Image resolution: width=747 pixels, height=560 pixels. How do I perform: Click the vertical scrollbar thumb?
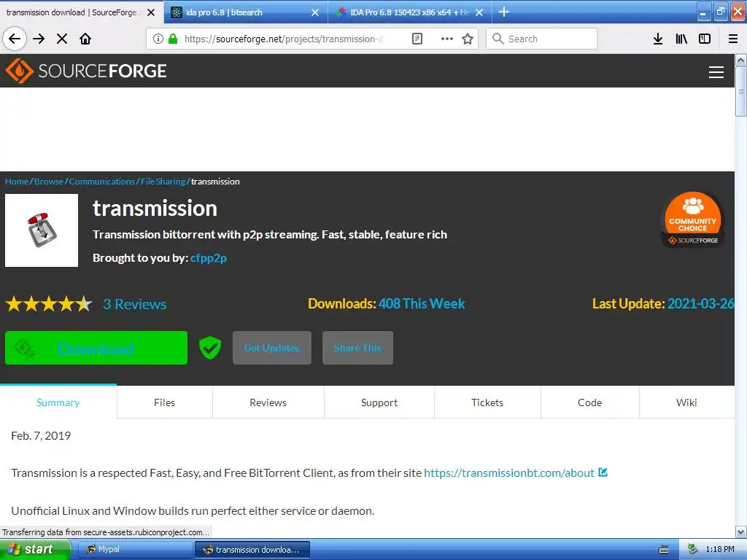[x=741, y=91]
